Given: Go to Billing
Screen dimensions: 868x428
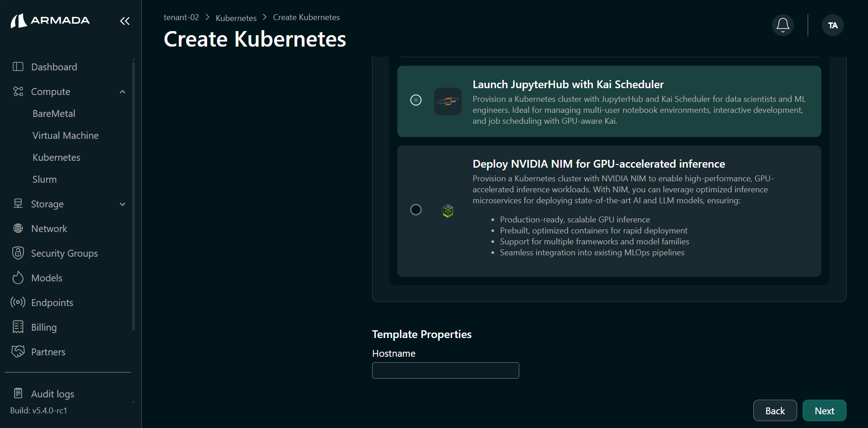Looking at the screenshot, I should [44, 327].
